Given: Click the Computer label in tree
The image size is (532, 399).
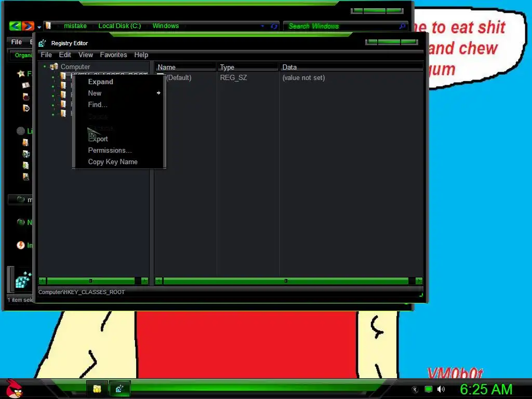Looking at the screenshot, I should click(x=75, y=67).
